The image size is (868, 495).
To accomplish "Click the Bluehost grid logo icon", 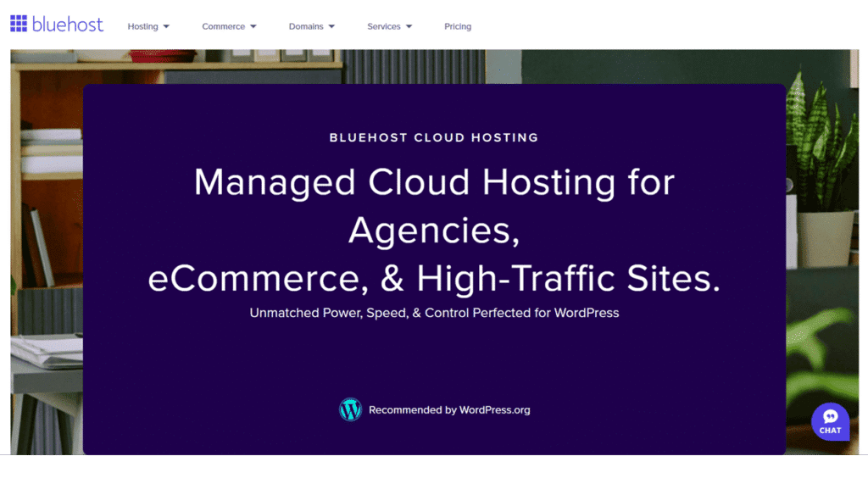I will coord(19,24).
